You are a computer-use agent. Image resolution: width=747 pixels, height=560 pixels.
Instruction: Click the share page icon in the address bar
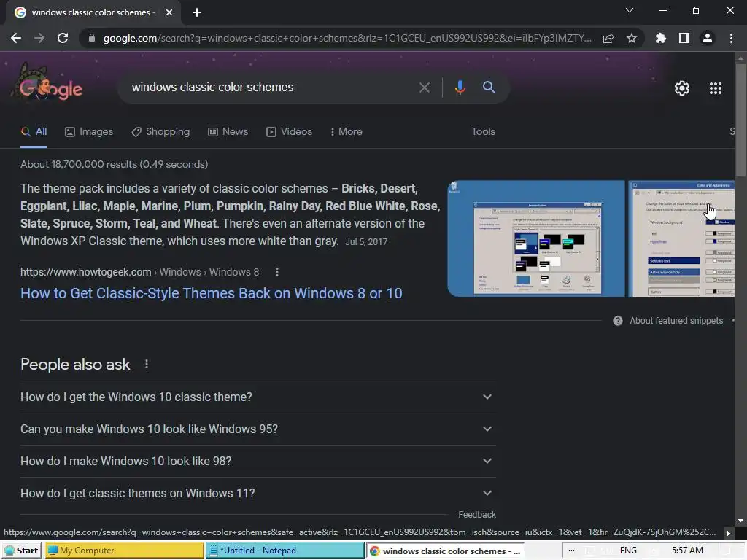pos(608,38)
